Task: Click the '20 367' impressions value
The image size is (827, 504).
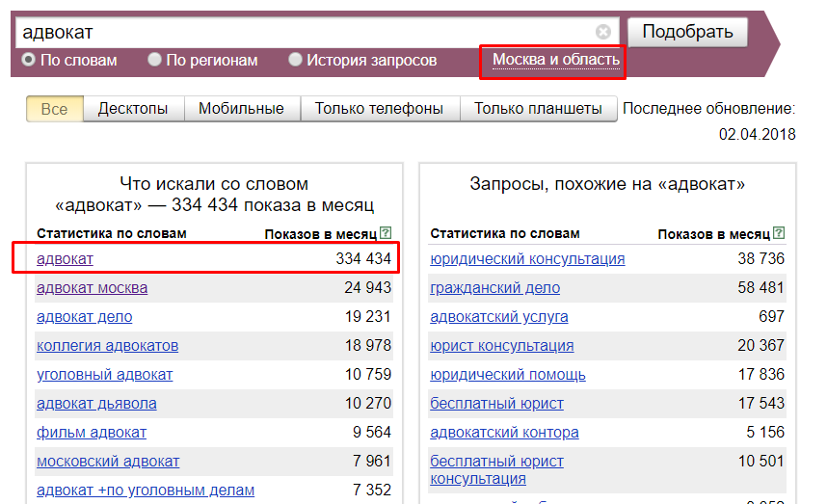Action: pyautogui.click(x=761, y=346)
